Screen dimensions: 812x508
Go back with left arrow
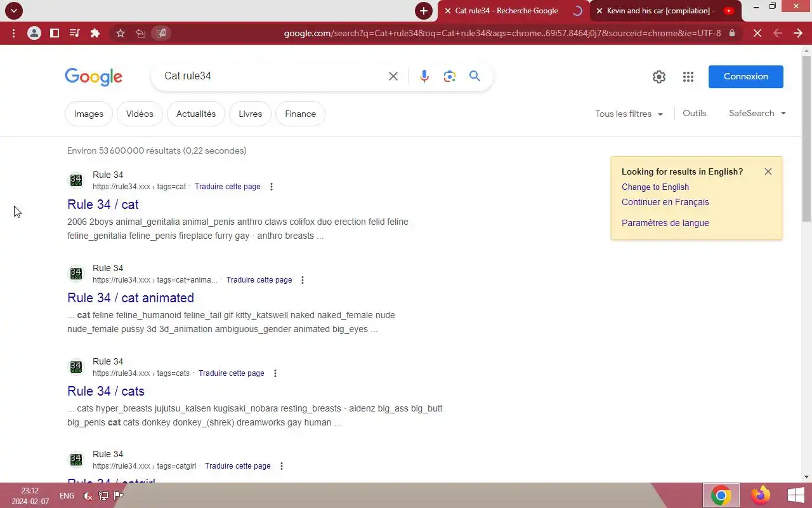(x=778, y=33)
